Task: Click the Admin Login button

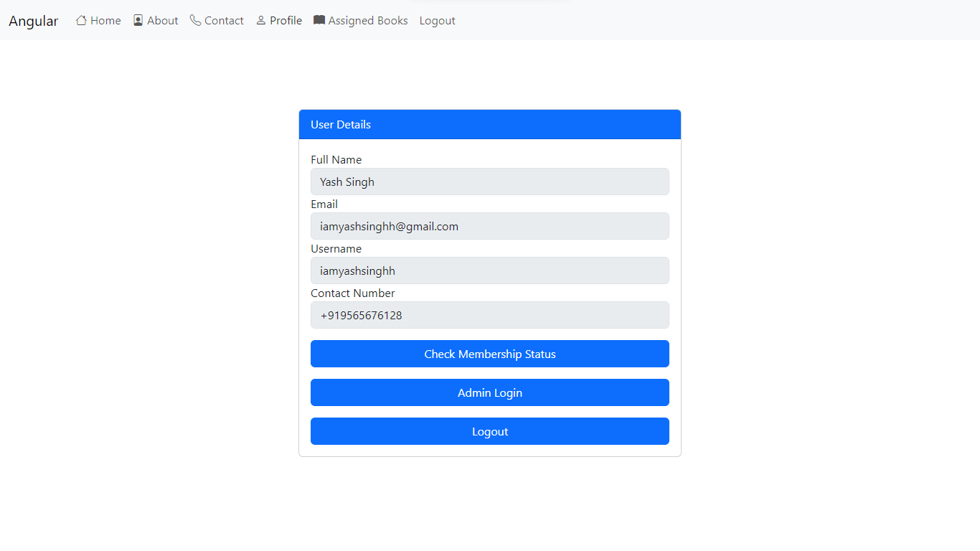Action: point(489,392)
